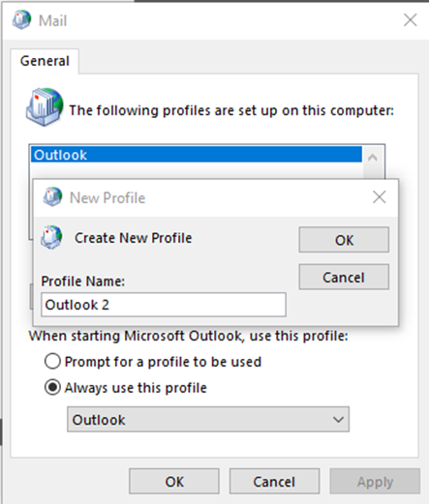The image size is (429, 504).
Task: Close the New Profile dialog
Action: (379, 197)
